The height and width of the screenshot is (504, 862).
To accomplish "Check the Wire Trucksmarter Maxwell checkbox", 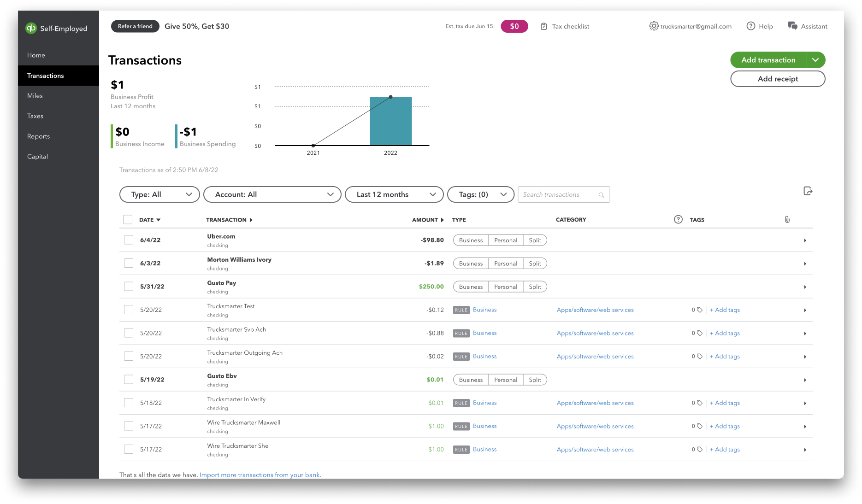I will point(129,426).
